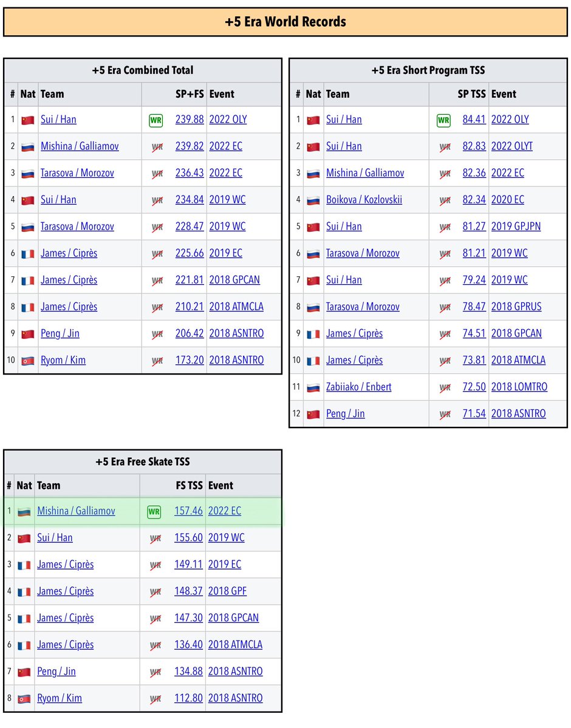Click the SP TSS column header

click(471, 94)
